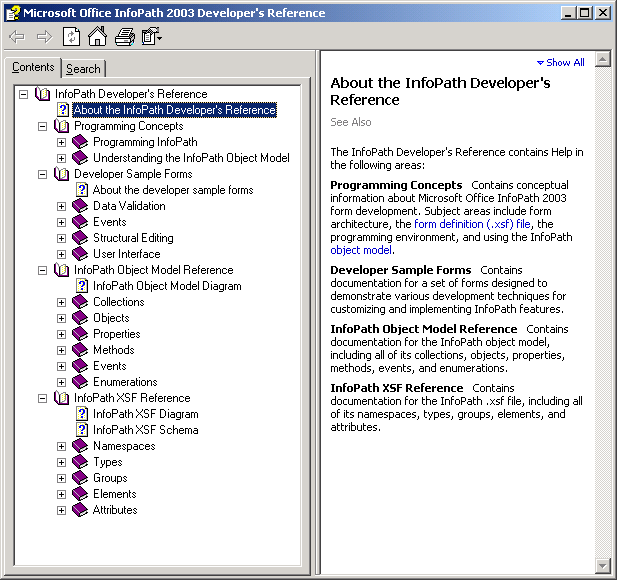Click the topic icon beside InfoPath XSF Schema
Image resolution: width=617 pixels, height=580 pixels.
click(81, 430)
